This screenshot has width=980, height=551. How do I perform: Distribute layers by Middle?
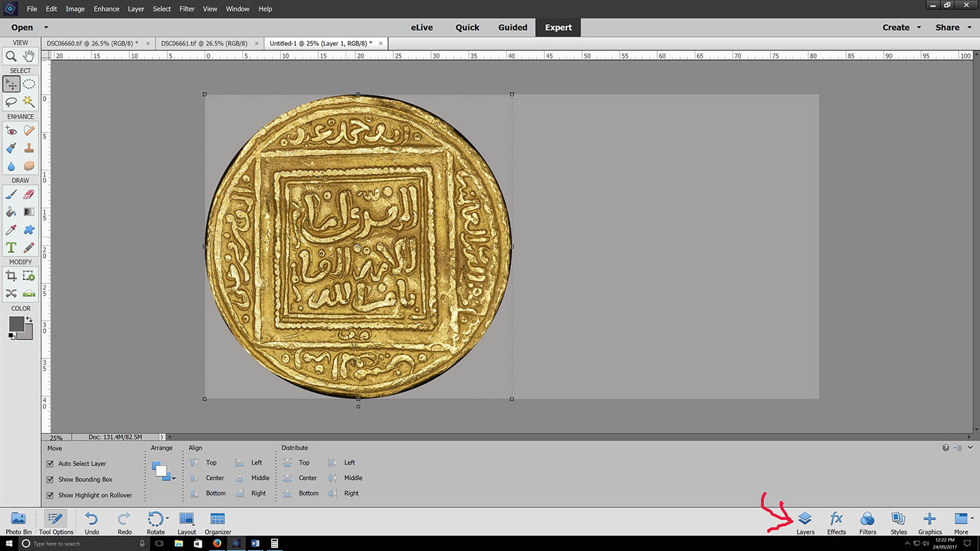[346, 478]
